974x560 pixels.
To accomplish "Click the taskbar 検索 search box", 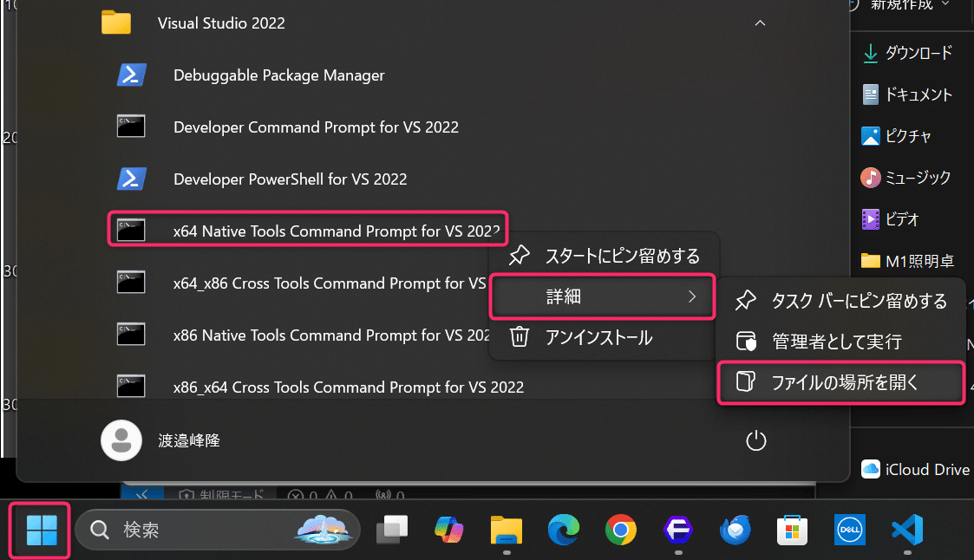I will (218, 531).
